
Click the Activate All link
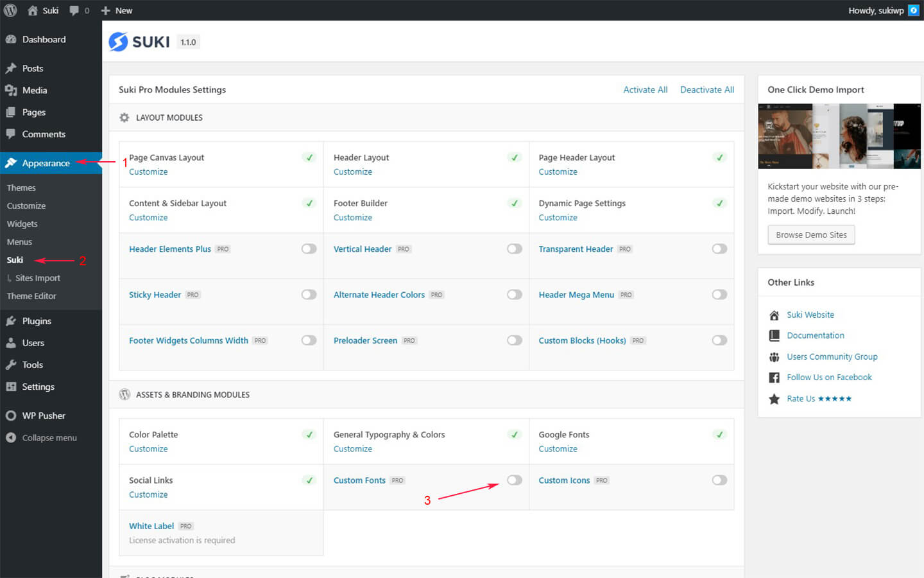(646, 89)
